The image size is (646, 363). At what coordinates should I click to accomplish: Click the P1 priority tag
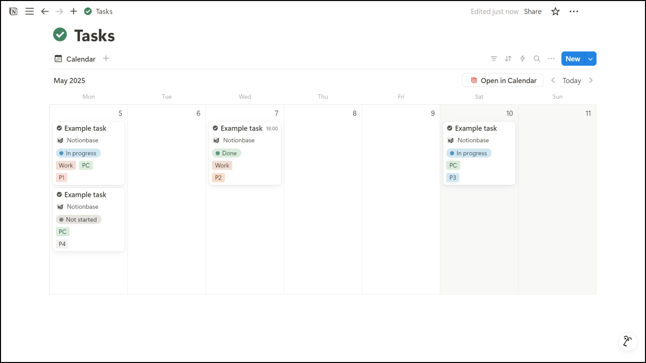(x=61, y=178)
